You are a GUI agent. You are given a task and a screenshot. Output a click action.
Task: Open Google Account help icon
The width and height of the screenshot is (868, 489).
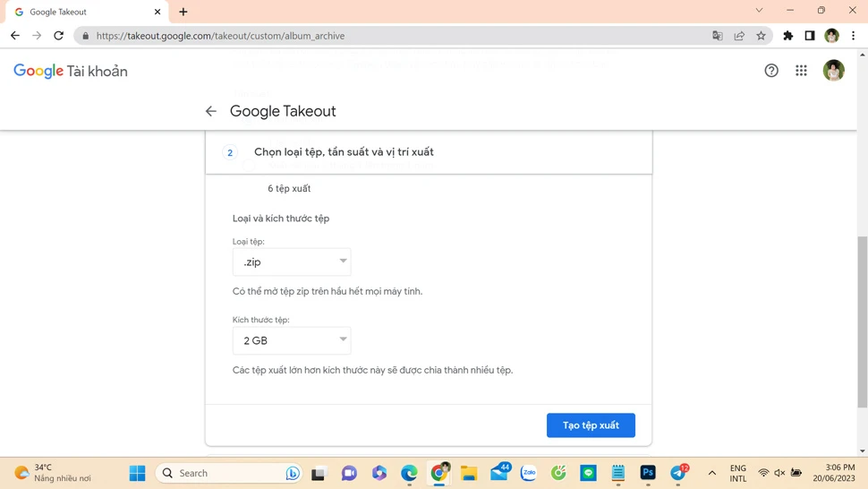coord(771,71)
